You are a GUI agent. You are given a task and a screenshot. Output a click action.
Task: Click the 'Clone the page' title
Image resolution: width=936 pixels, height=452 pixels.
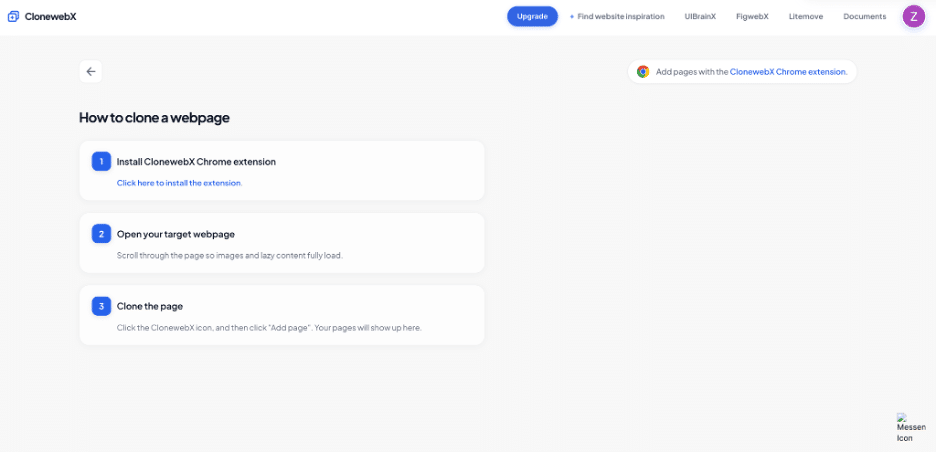(150, 306)
